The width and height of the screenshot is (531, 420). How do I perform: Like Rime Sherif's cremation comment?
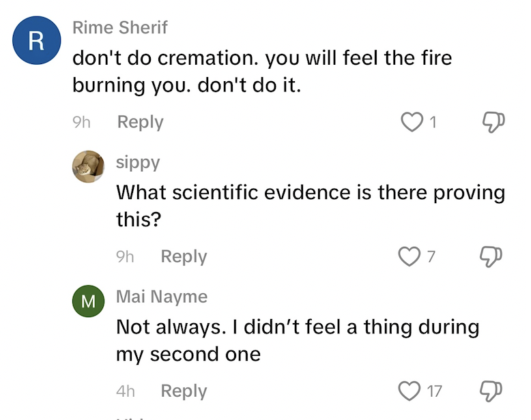(411, 123)
